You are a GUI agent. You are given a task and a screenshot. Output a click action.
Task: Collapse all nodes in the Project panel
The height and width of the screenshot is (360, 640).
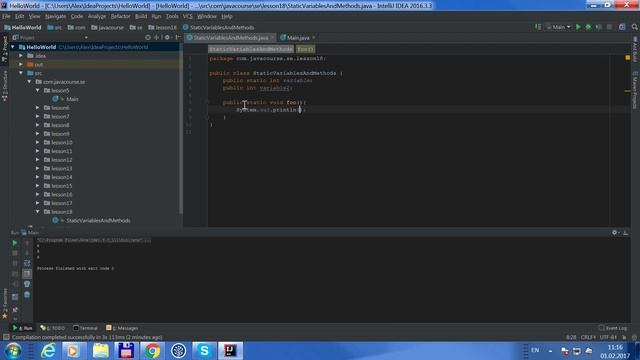[x=156, y=37]
